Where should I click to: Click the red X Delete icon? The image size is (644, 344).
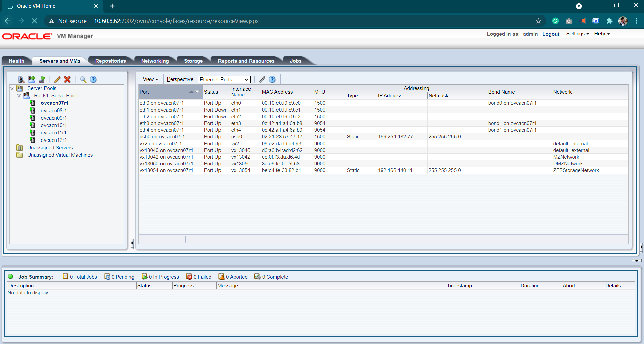click(x=67, y=80)
